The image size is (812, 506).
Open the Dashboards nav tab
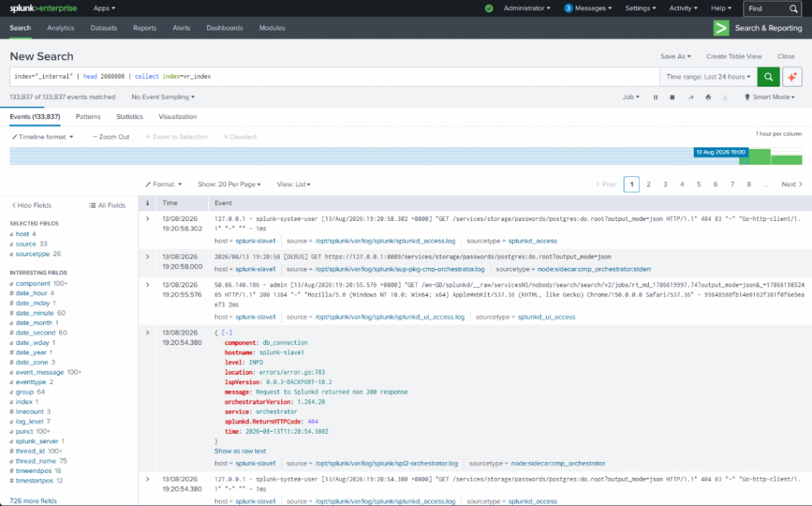tap(225, 28)
